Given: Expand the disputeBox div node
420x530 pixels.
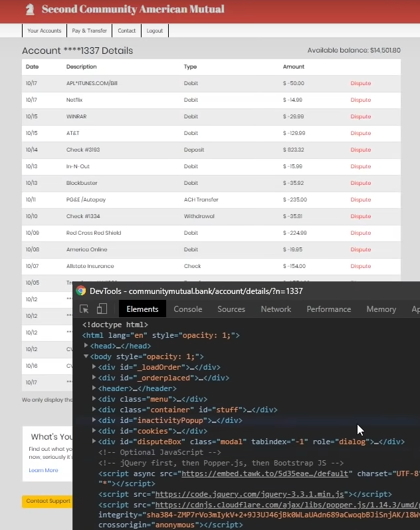Looking at the screenshot, I should 94,442.
